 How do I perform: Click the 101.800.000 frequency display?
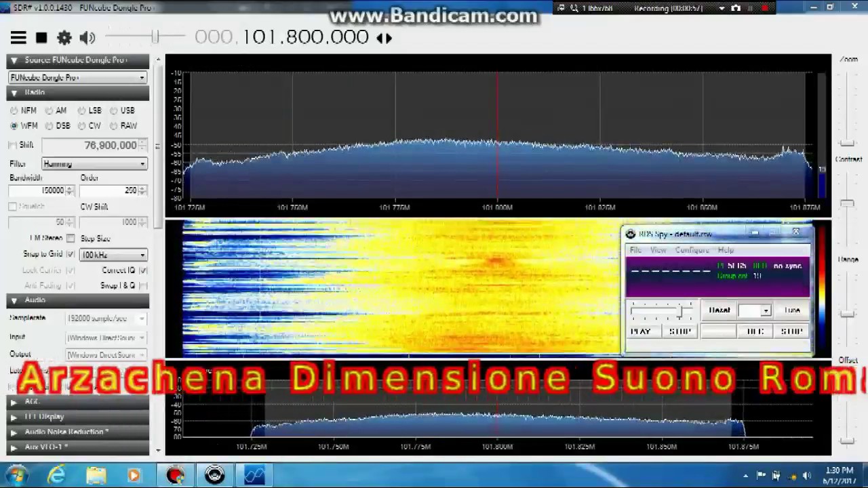tap(282, 37)
